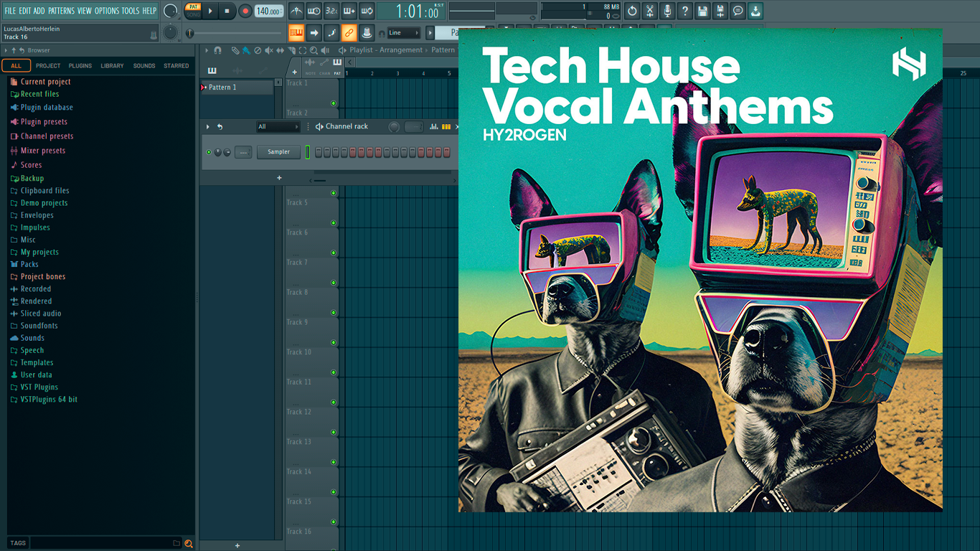Toggle step sequencer/piano roll view icon
This screenshot has height=551, width=980.
click(x=446, y=126)
